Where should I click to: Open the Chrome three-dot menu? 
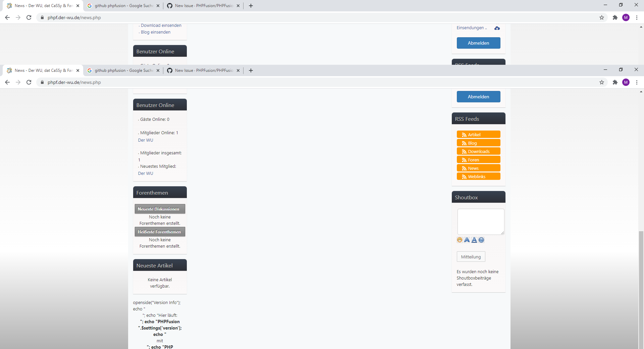click(637, 82)
